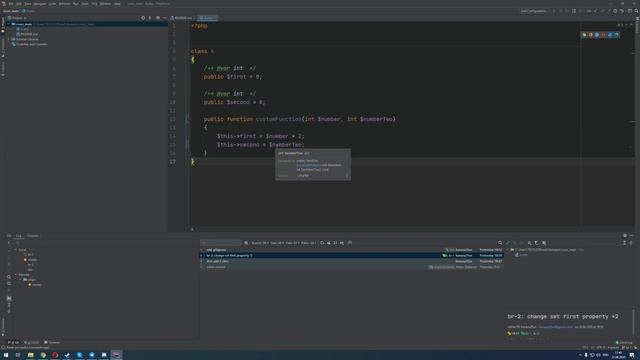640x360 pixels.
Task: Select A.php in changed files tree
Action: point(522,255)
